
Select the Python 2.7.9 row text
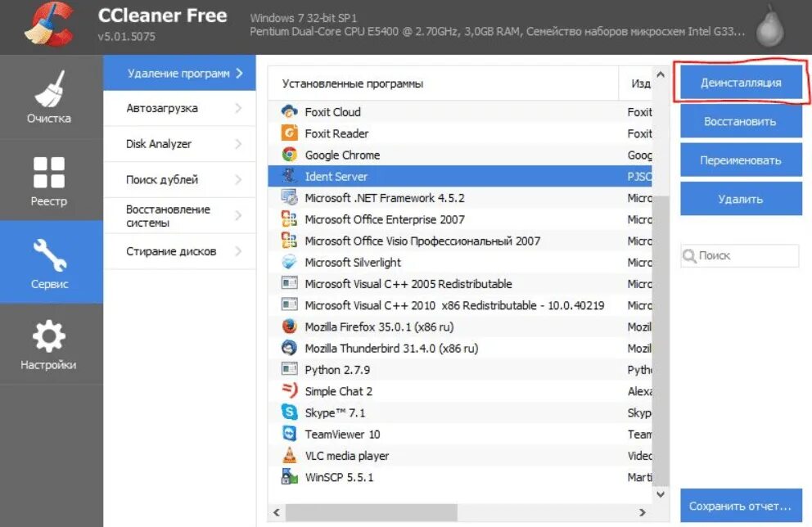click(337, 370)
